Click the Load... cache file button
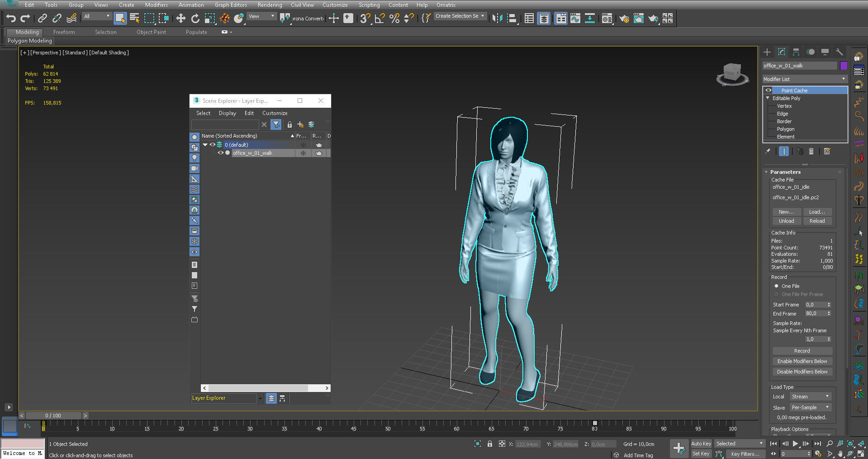The width and height of the screenshot is (868, 459). point(817,212)
